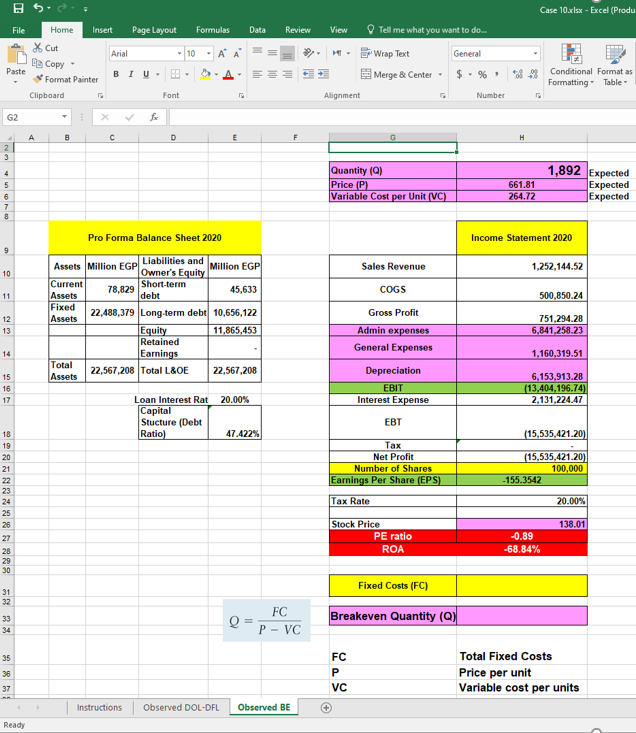The image size is (636, 733).
Task: Apply red Font Color
Action: tap(228, 74)
